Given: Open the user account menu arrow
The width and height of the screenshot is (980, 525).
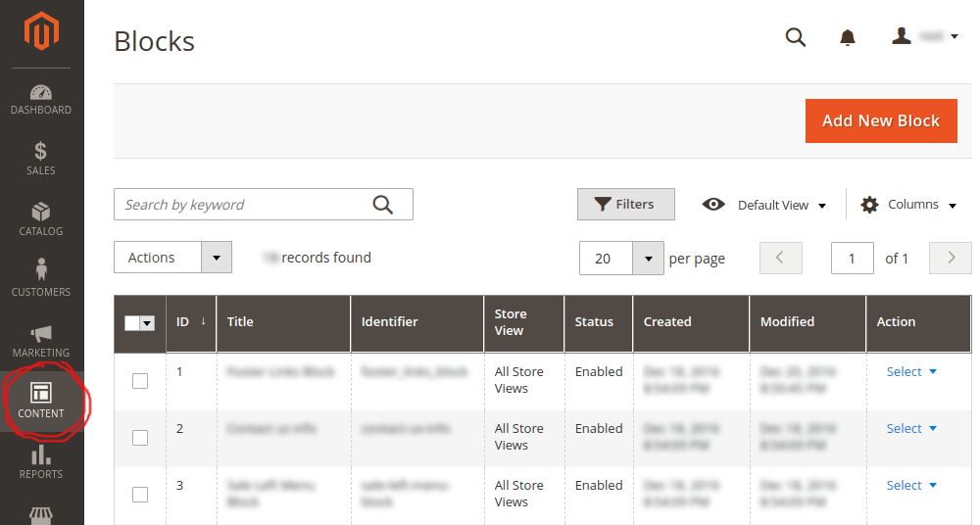Looking at the screenshot, I should coord(955,37).
